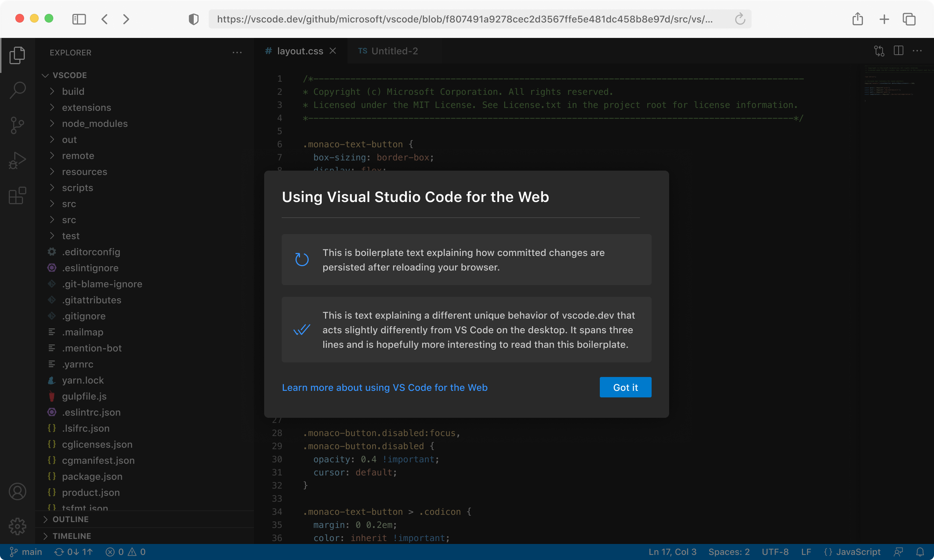Toggle the Safari sidebar
Viewport: 934px width, 560px height.
coord(79,19)
